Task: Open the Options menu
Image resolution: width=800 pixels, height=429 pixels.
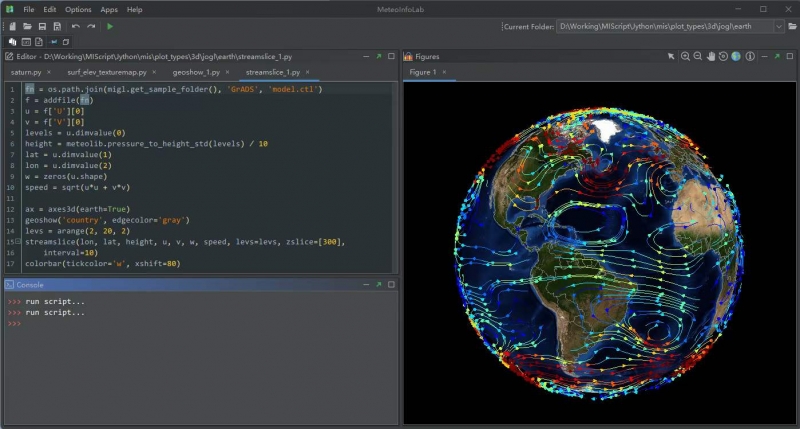Action: tap(78, 9)
